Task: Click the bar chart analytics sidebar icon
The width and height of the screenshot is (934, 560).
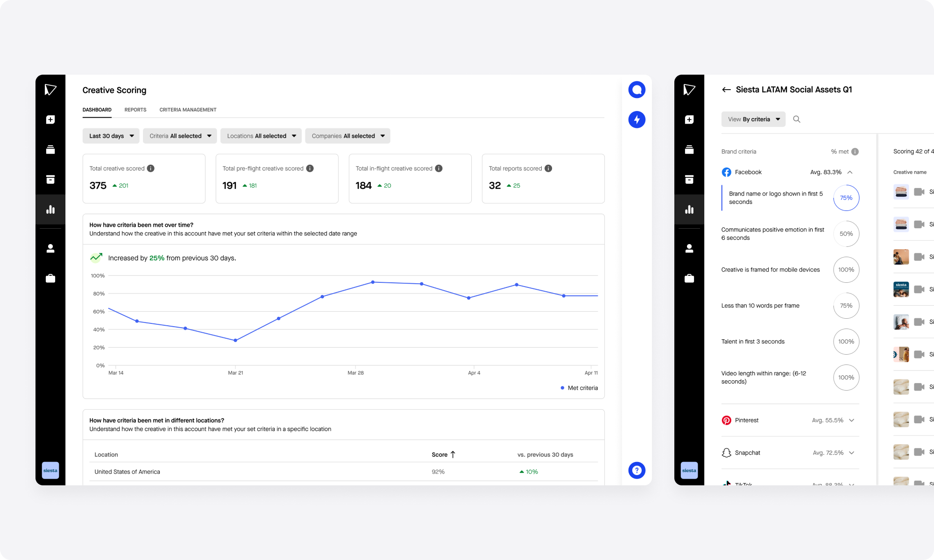Action: (x=50, y=210)
